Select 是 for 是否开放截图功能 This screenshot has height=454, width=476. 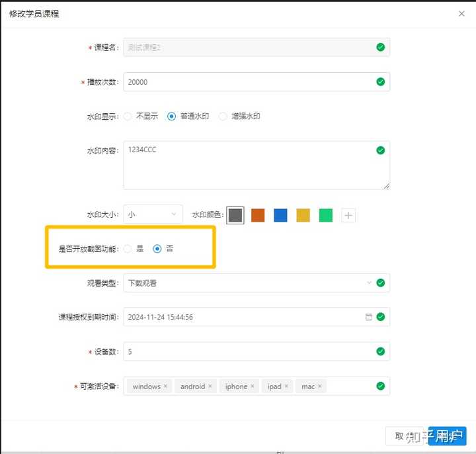(128, 249)
